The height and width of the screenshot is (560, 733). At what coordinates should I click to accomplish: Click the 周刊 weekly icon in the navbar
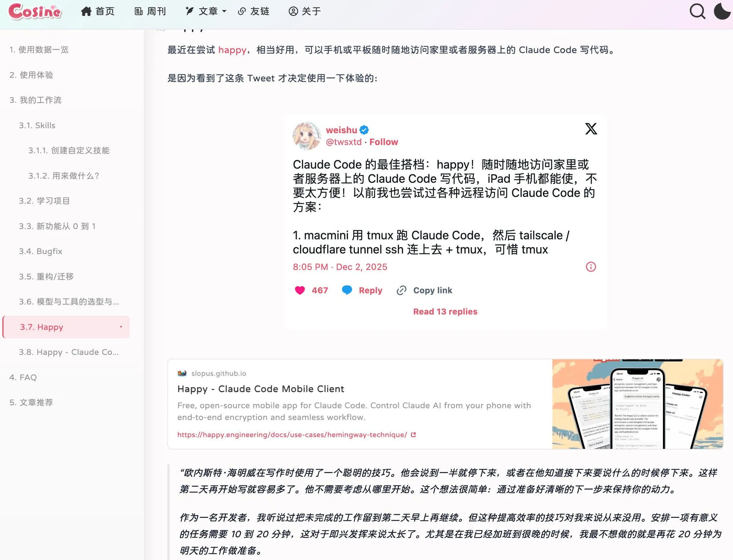click(x=139, y=11)
